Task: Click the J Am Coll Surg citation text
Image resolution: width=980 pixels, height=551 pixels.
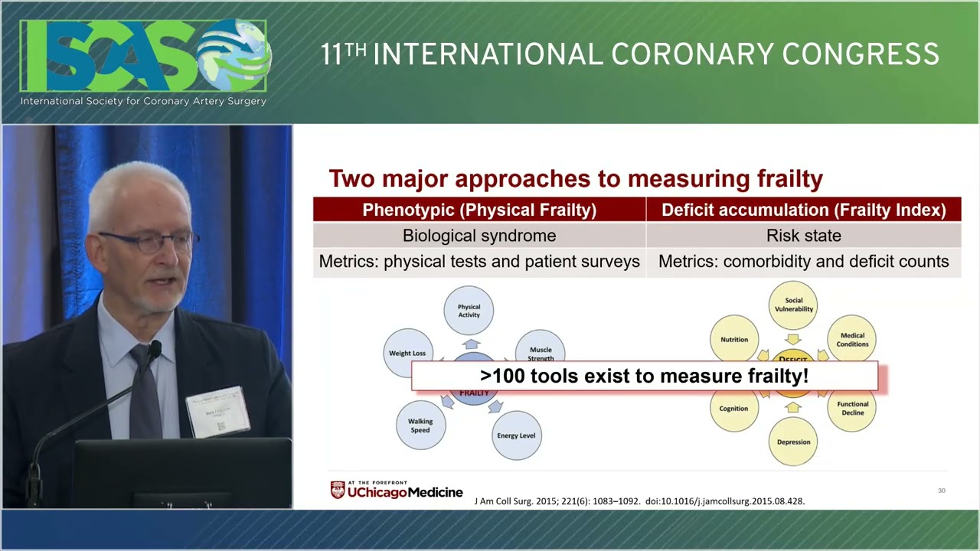Action: (x=640, y=501)
